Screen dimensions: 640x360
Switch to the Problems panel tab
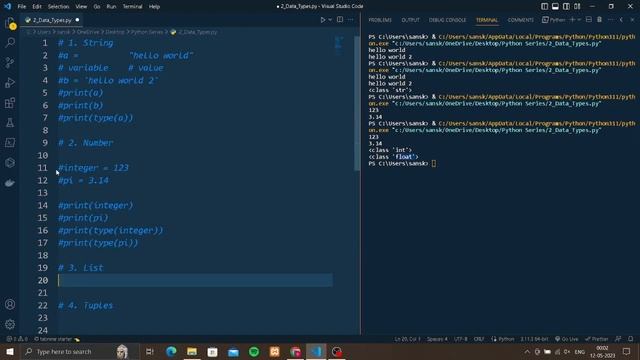pyautogui.click(x=380, y=20)
